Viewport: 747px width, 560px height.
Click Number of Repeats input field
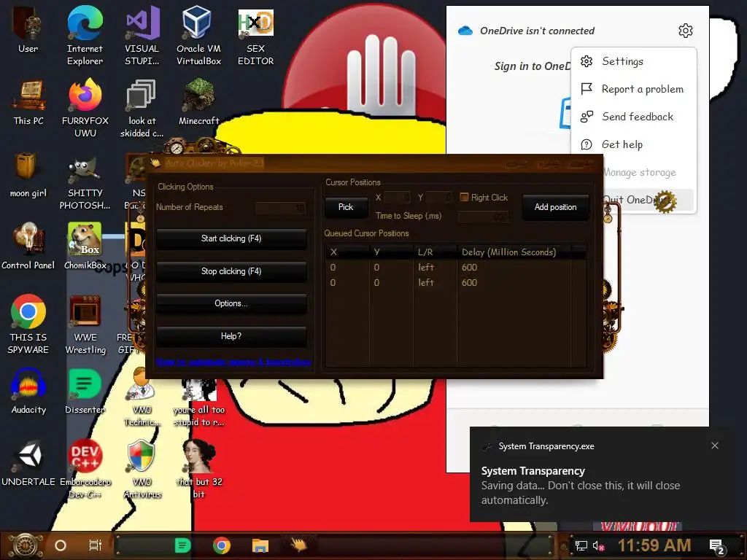click(281, 208)
